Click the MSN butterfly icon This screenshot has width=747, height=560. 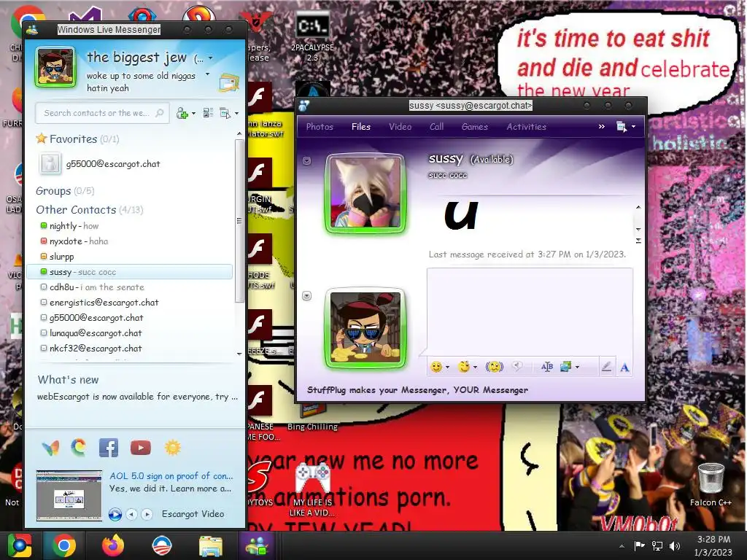pyautogui.click(x=50, y=448)
